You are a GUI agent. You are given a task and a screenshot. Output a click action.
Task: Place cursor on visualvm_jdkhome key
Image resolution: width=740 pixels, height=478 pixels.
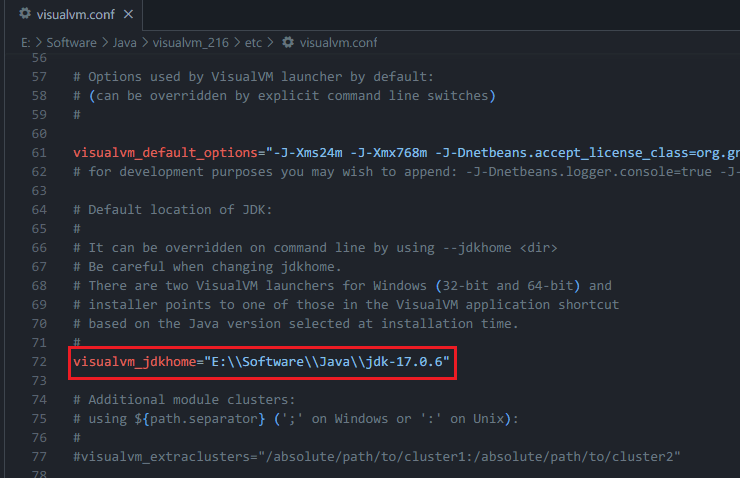pos(135,362)
